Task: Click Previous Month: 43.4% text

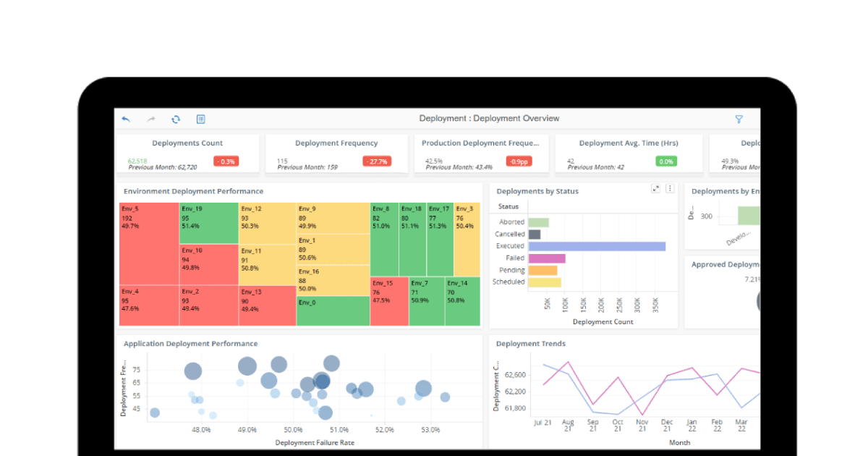Action: pos(459,167)
